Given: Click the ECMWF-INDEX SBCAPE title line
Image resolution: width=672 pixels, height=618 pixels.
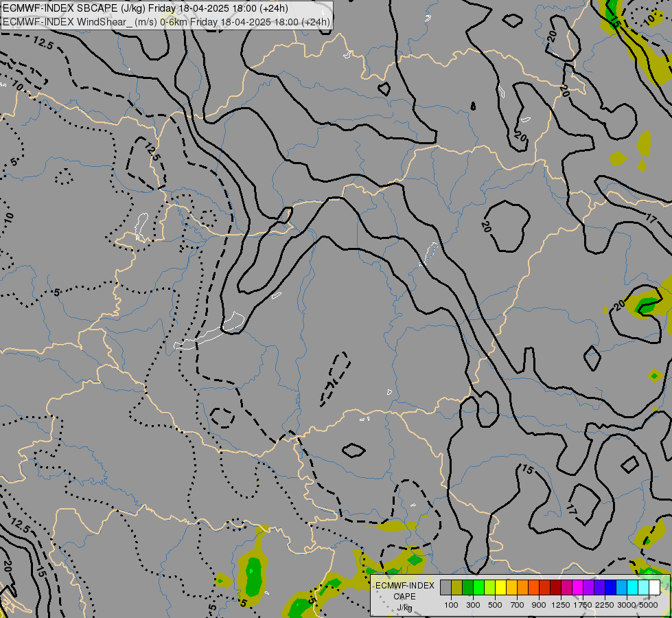Looking at the screenshot, I should pos(146,8).
